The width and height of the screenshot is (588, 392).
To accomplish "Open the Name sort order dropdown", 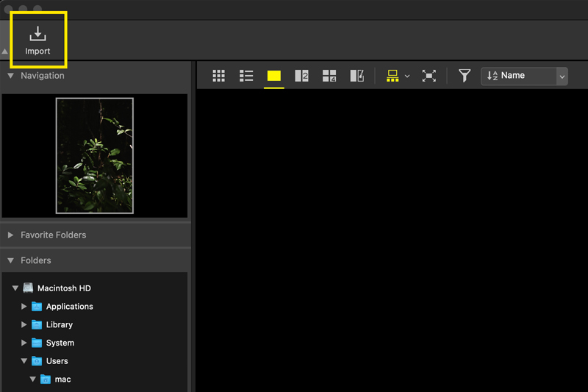I will pyautogui.click(x=524, y=76).
